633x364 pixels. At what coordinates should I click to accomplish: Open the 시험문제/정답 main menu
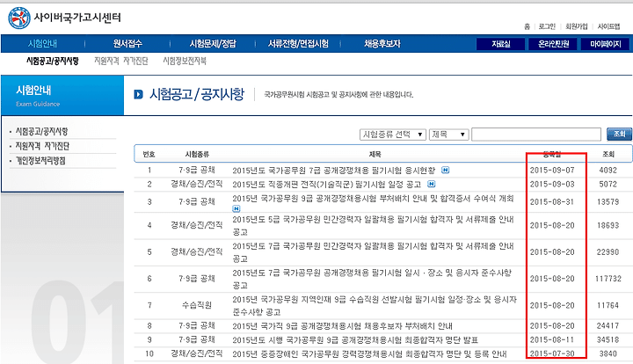point(213,44)
